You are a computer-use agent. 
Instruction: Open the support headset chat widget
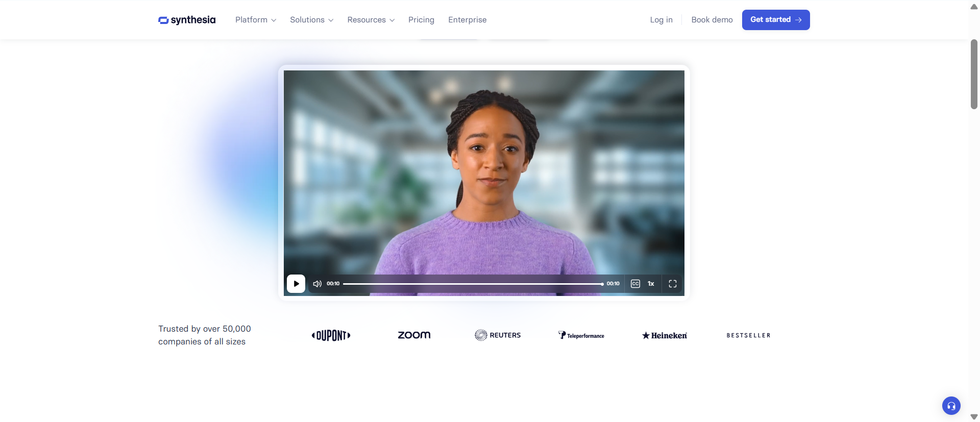[x=951, y=406]
